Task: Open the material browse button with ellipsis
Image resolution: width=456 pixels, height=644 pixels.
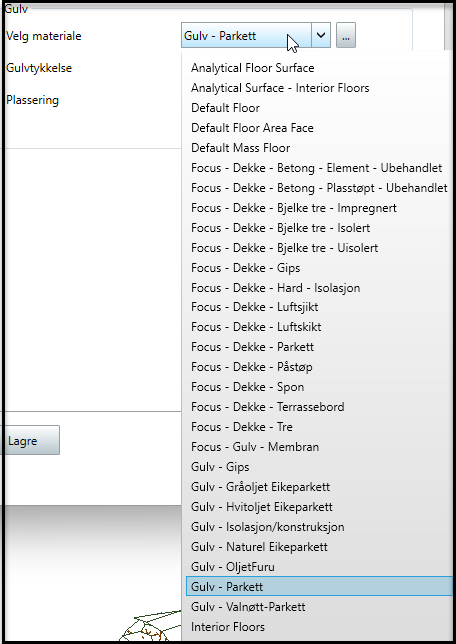Action: [x=345, y=35]
